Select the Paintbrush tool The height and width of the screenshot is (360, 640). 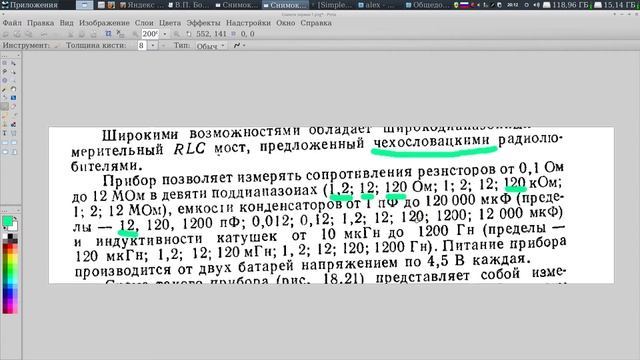(x=4, y=107)
